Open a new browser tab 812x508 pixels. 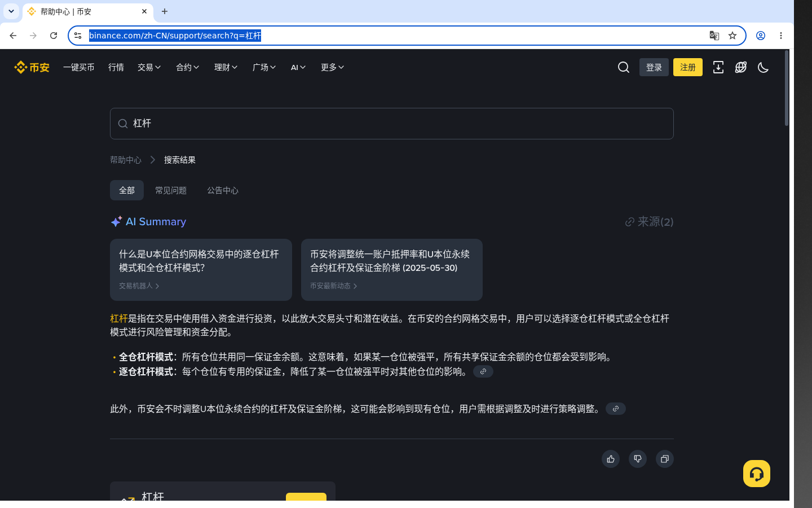pos(165,11)
